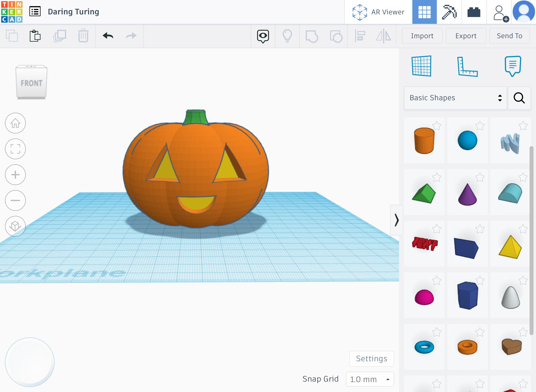Viewport: 536px width, 392px height.
Task: Switch to the Blocks pickaxe mode
Action: pos(449,12)
